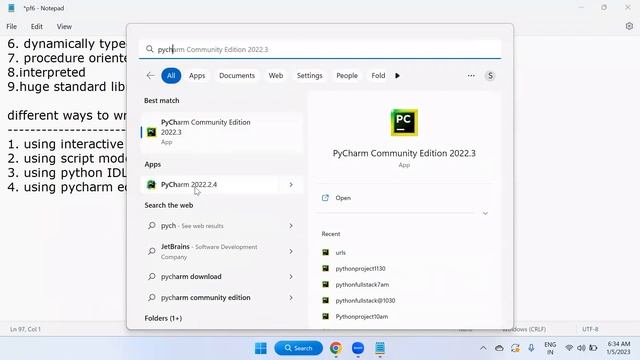Screen dimensions: 640x360
Task: Click the clock-sync tray icon
Action: coord(515,348)
